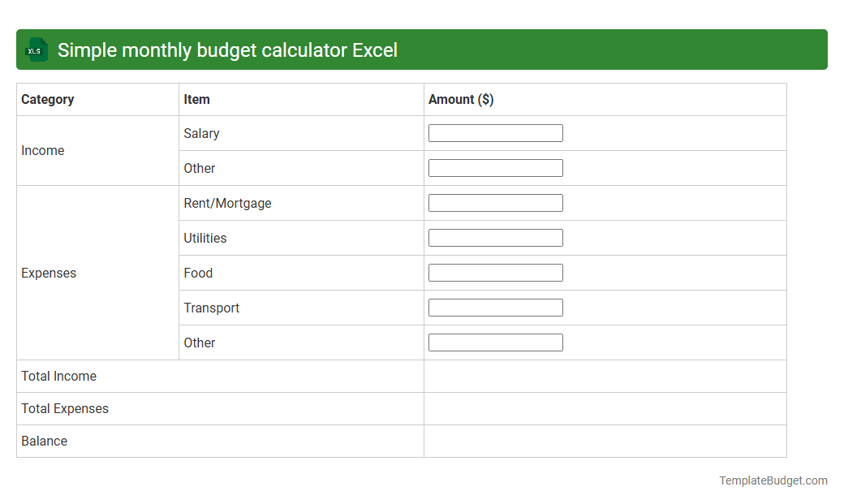Viewport: 844px width, 504px height.
Task: Click the Rent/Mortgage amount field
Action: tap(495, 202)
